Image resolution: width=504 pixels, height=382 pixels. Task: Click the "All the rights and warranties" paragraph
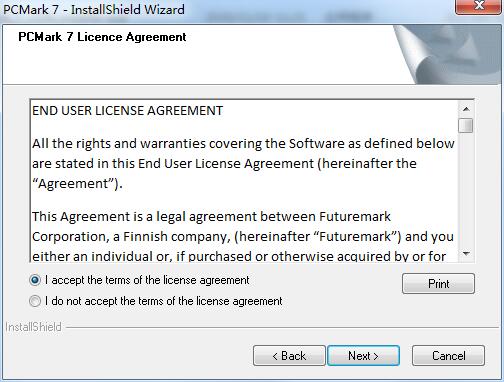243,164
